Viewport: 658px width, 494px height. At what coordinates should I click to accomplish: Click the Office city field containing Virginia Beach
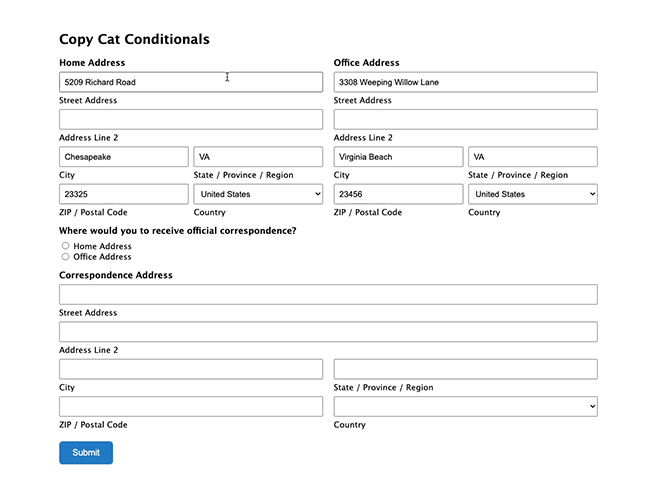point(398,157)
